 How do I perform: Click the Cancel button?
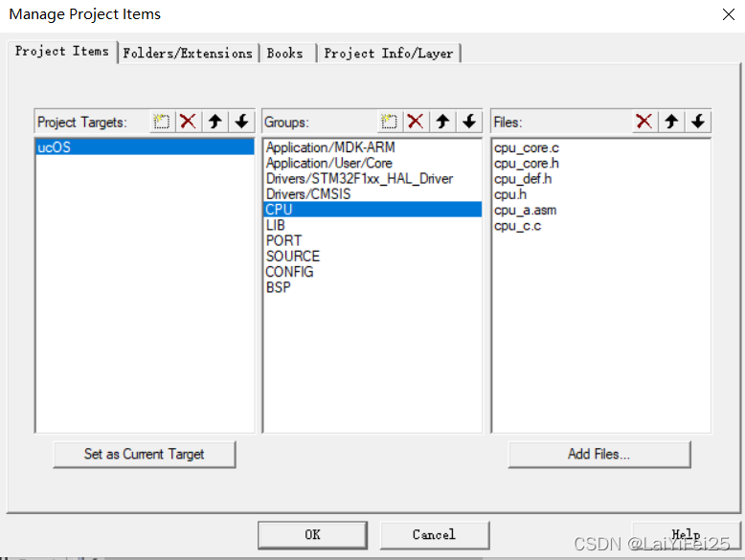click(434, 535)
